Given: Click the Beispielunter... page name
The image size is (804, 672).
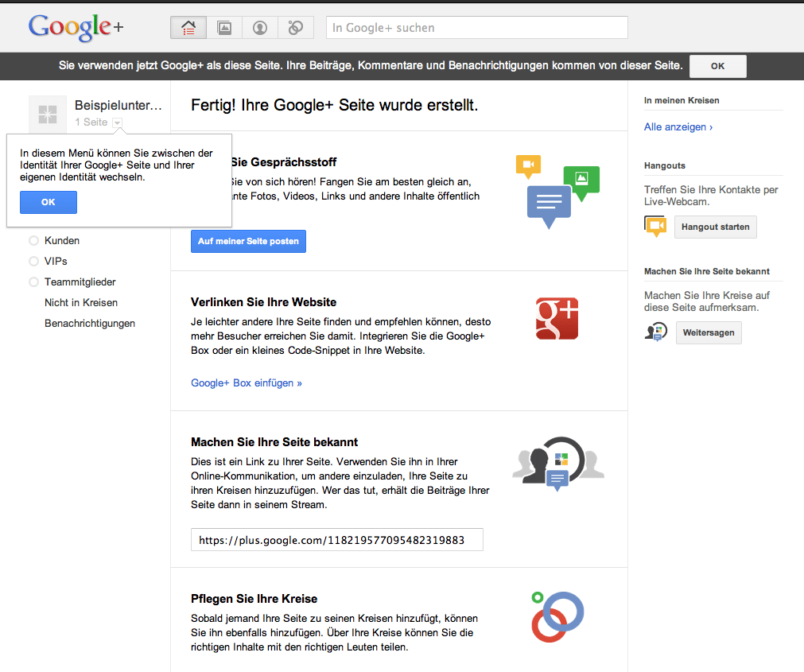Looking at the screenshot, I should pos(118,105).
